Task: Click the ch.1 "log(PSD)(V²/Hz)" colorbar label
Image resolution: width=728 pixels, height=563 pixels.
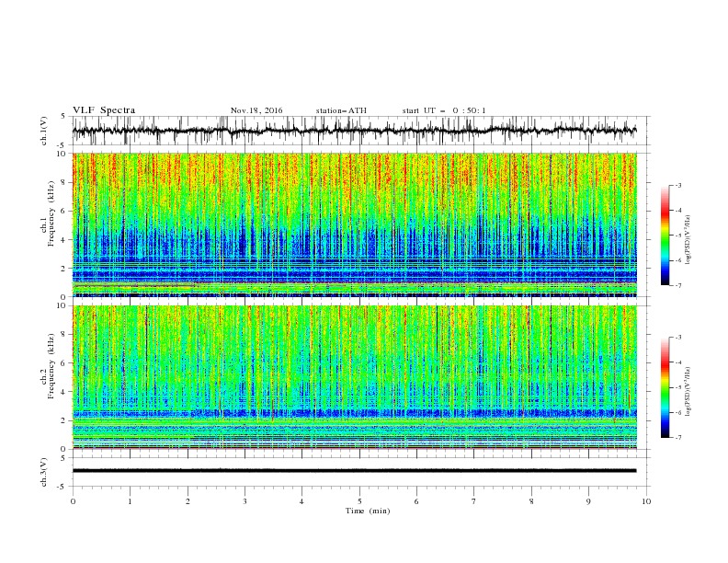Action: (688, 240)
